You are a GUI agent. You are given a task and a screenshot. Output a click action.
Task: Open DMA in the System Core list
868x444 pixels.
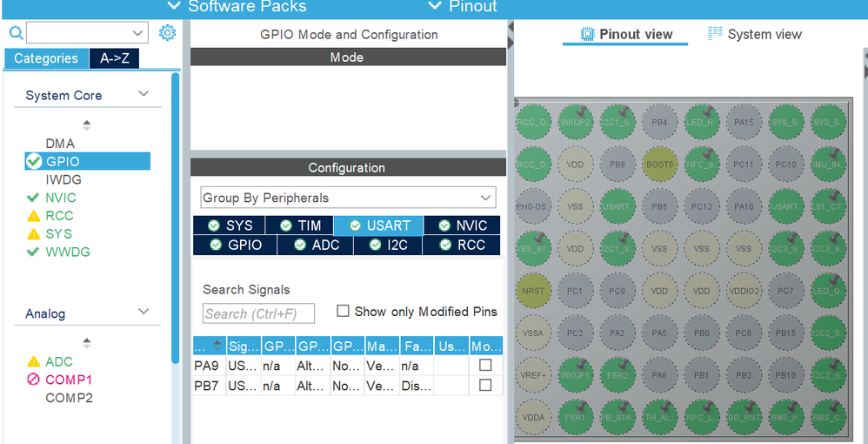tap(60, 144)
